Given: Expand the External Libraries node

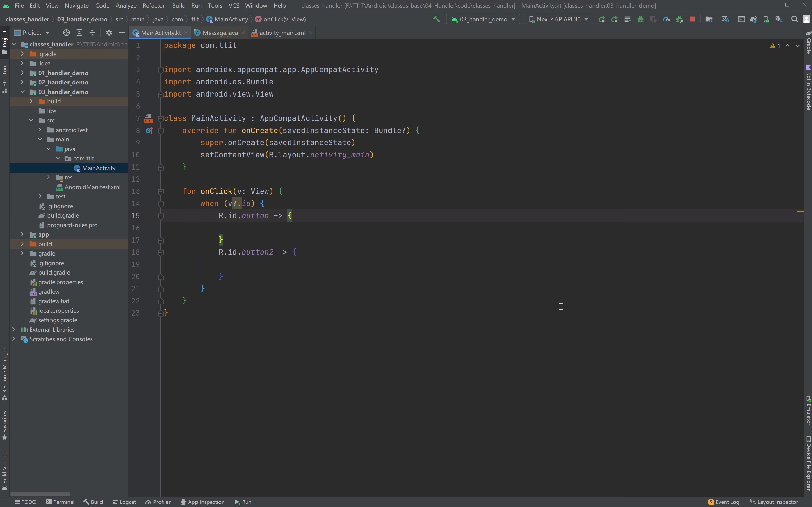Looking at the screenshot, I should coord(14,329).
